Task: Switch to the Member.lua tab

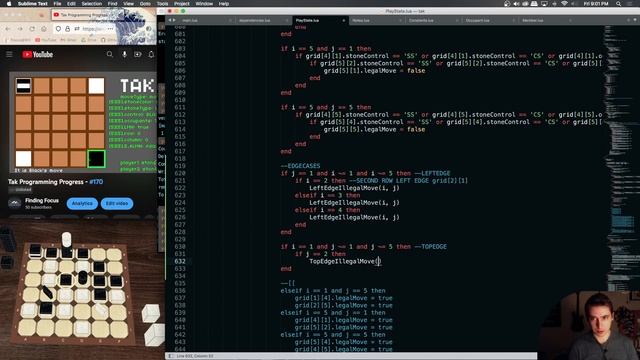Action: (546, 20)
